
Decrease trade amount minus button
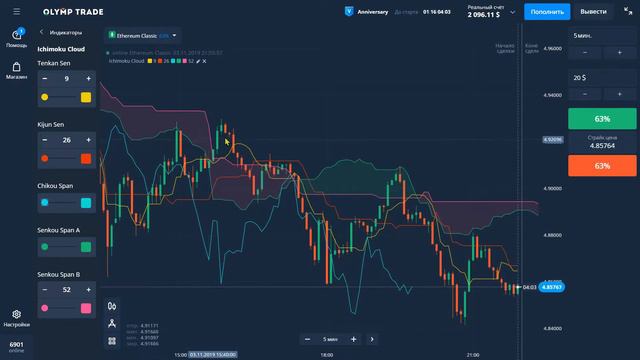coord(585,94)
